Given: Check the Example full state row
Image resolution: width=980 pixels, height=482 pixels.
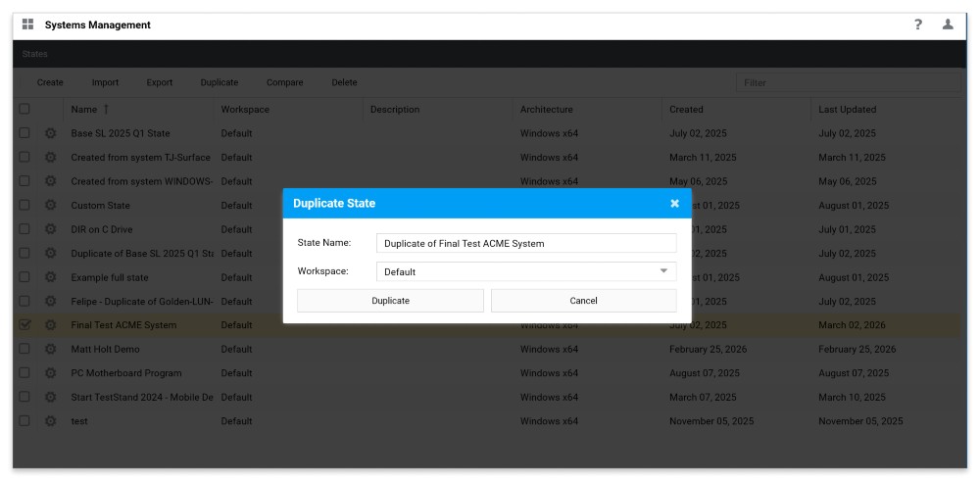Looking at the screenshot, I should coord(24,277).
